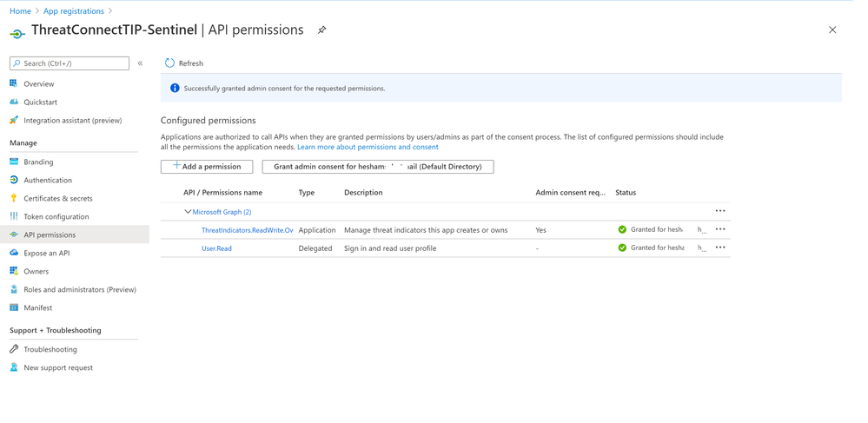Click the Troubleshooting wrench icon
Screen dimensions: 868x423
pos(14,349)
